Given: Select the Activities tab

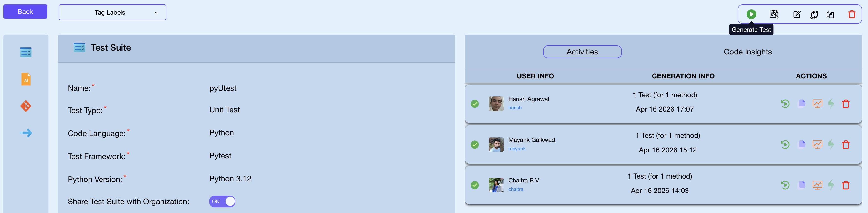Looking at the screenshot, I should pos(582,52).
